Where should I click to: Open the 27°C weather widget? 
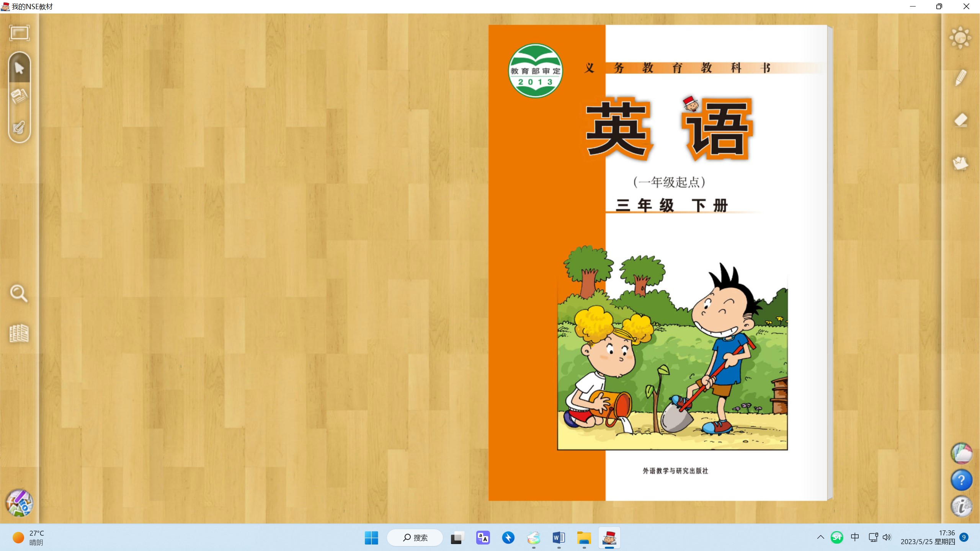29,538
